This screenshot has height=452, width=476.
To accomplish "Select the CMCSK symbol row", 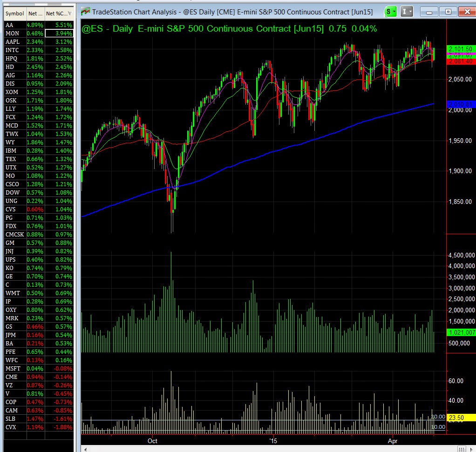I will pyautogui.click(x=14, y=235).
